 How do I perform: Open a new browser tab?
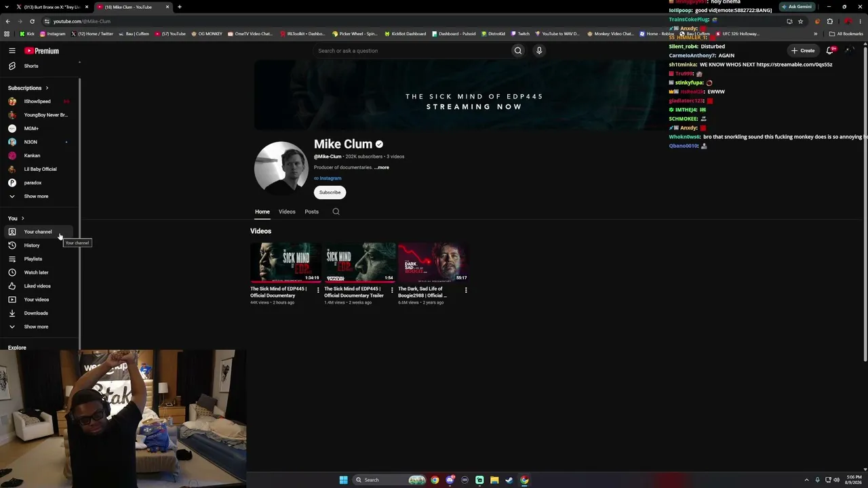click(179, 7)
